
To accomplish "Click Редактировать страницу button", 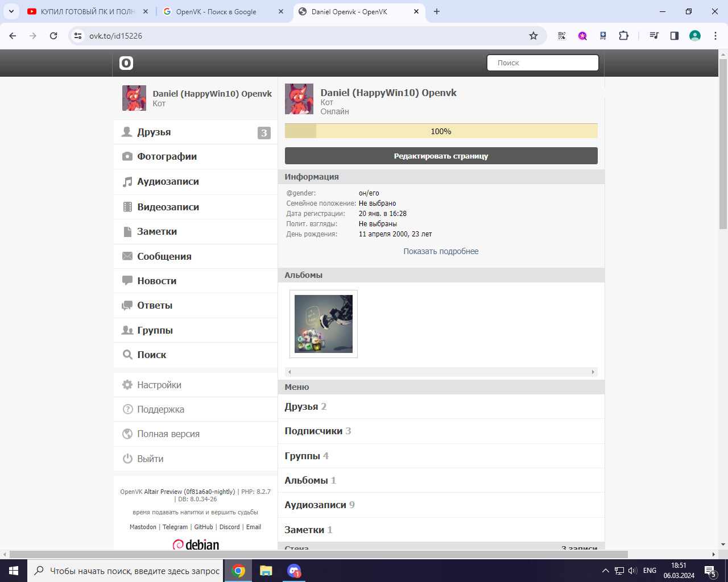I will coord(441,156).
